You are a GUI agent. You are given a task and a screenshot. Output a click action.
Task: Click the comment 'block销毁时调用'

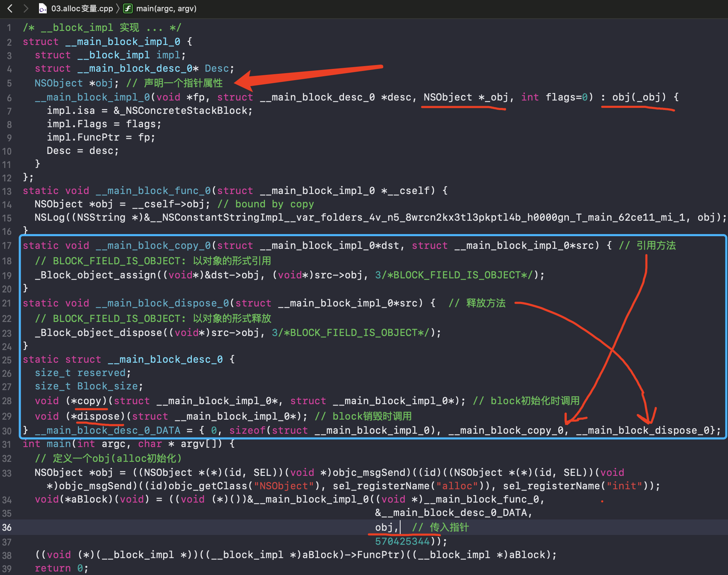372,416
